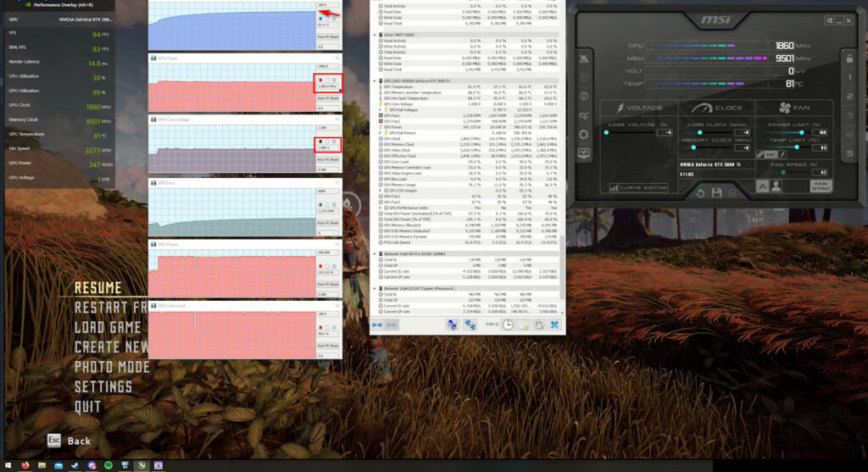Viewport: 868px width, 472px height.
Task: Select profile slot 1 in Afterburner
Action: [849, 77]
